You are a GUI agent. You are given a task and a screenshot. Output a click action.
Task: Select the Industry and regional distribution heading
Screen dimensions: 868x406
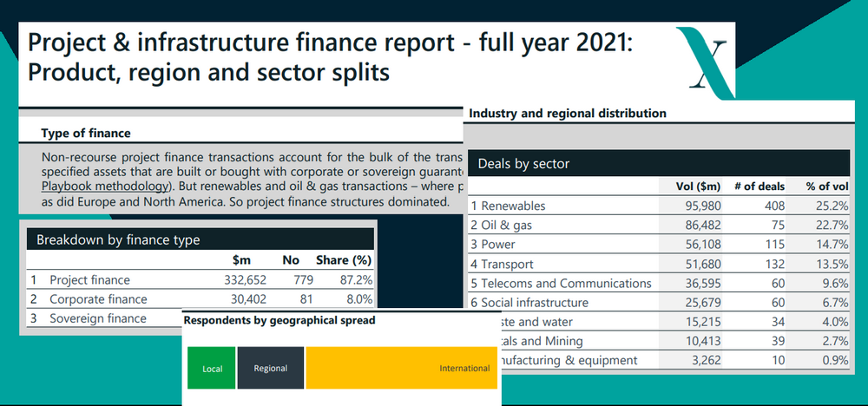pyautogui.click(x=568, y=114)
